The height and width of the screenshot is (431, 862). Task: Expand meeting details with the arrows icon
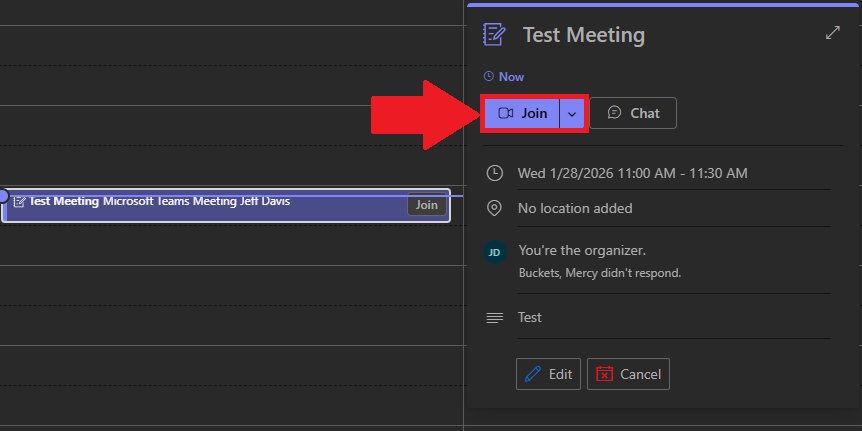click(x=832, y=33)
